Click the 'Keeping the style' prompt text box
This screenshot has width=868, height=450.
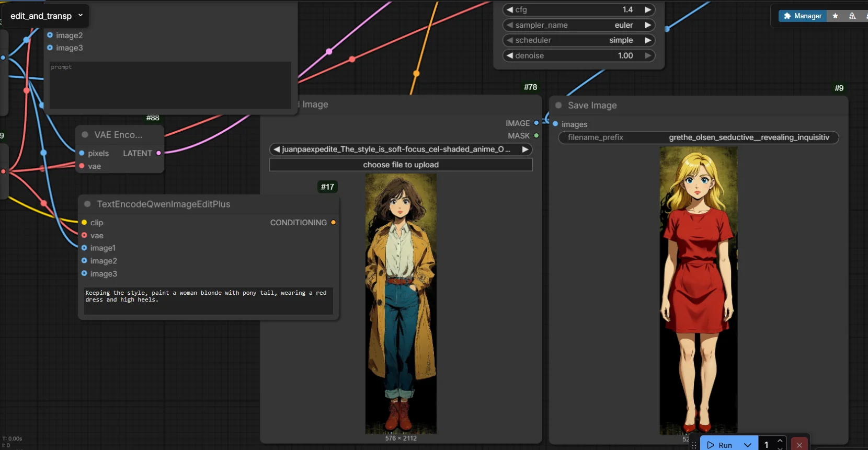pyautogui.click(x=208, y=301)
